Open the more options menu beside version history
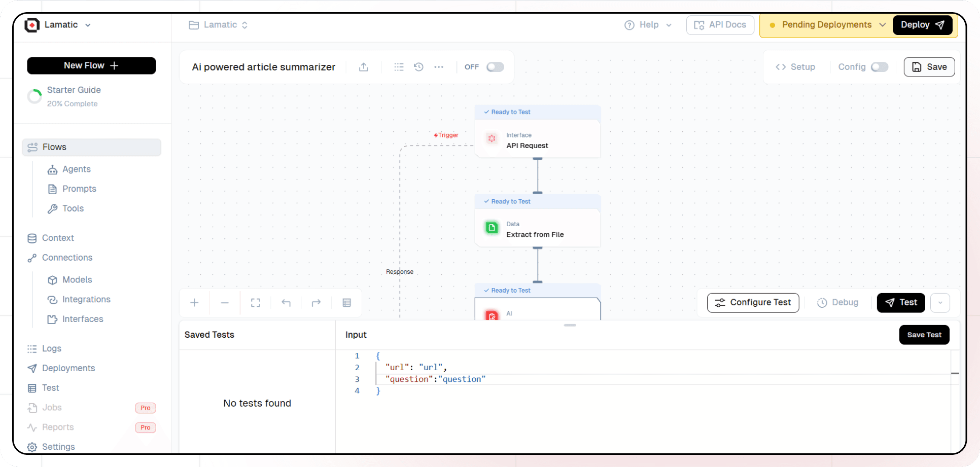Viewport: 980px width, 467px height. 439,66
